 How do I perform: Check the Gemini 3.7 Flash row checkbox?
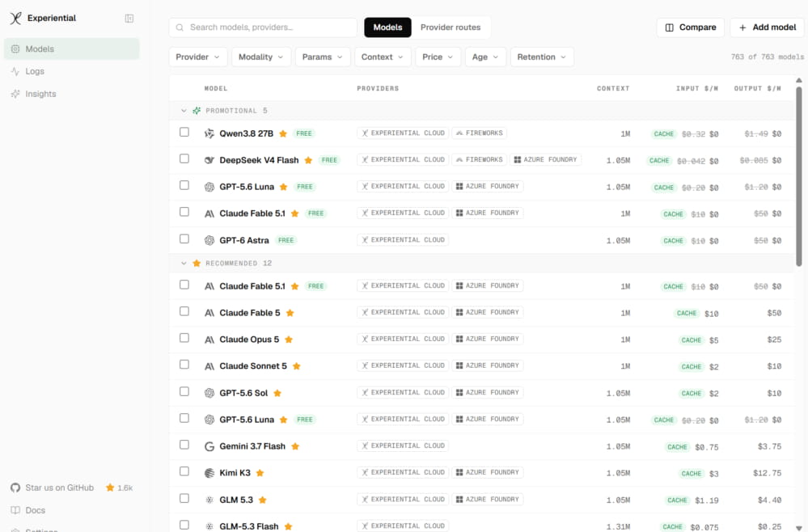coord(184,445)
